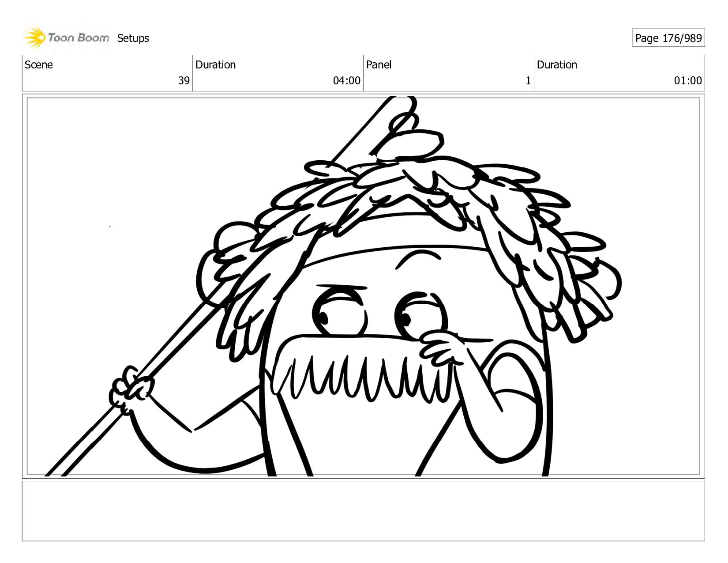The height and width of the screenshot is (563, 728).
Task: Click the "Panel" header label
Action: tap(379, 65)
